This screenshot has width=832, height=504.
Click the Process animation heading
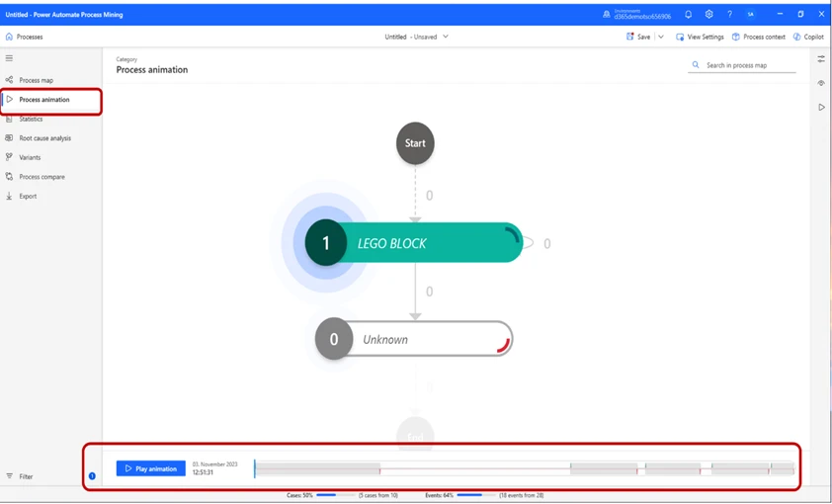(152, 69)
